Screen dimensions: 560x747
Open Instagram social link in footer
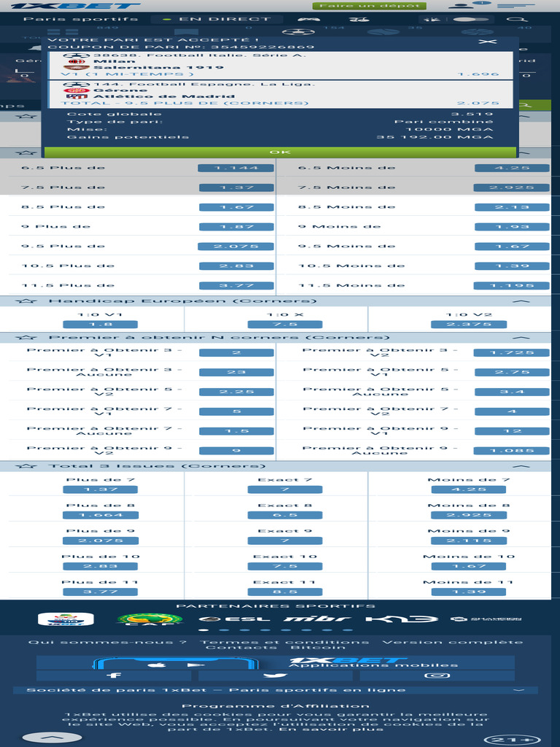[x=437, y=675]
